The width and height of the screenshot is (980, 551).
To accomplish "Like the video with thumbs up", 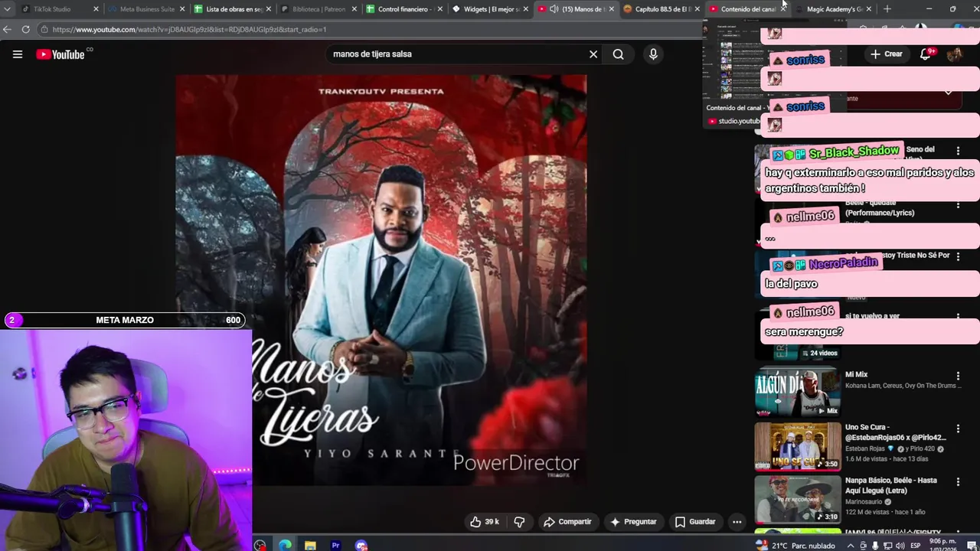I will (484, 522).
